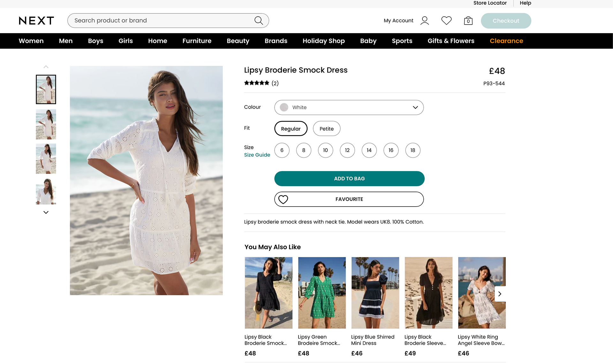Choose size 14
613x364 pixels.
click(x=369, y=150)
